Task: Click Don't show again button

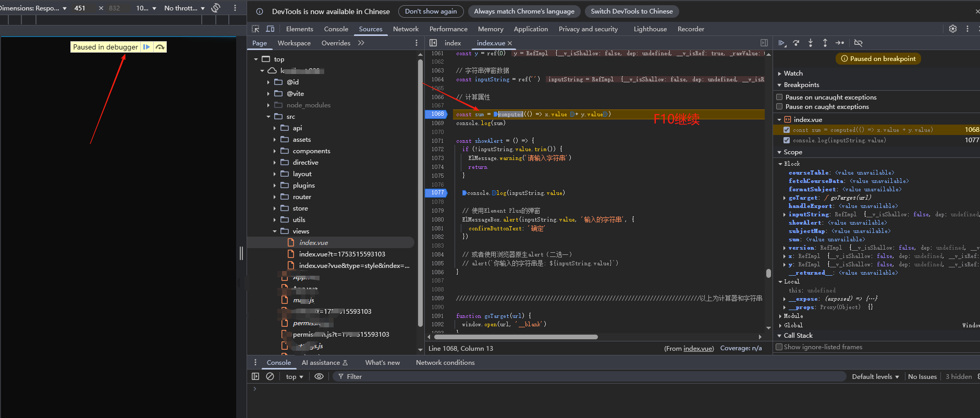Action: point(431,11)
